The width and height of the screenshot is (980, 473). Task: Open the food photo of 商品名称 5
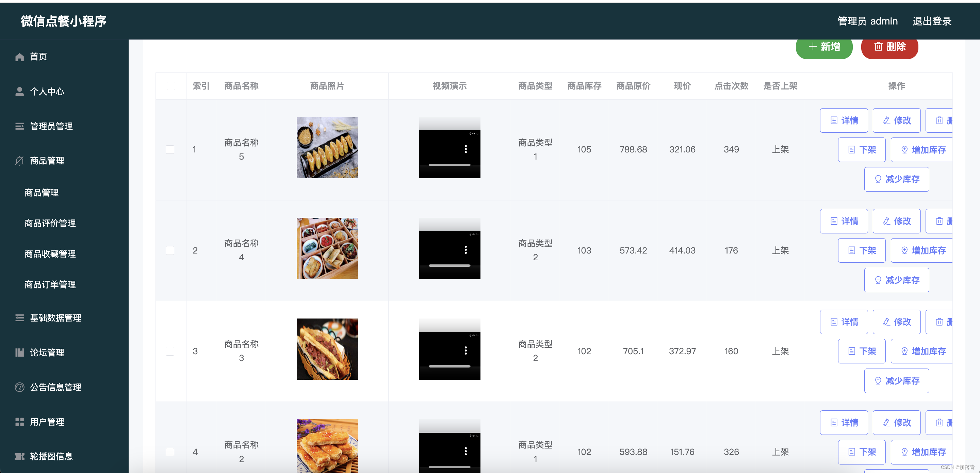[327, 148]
